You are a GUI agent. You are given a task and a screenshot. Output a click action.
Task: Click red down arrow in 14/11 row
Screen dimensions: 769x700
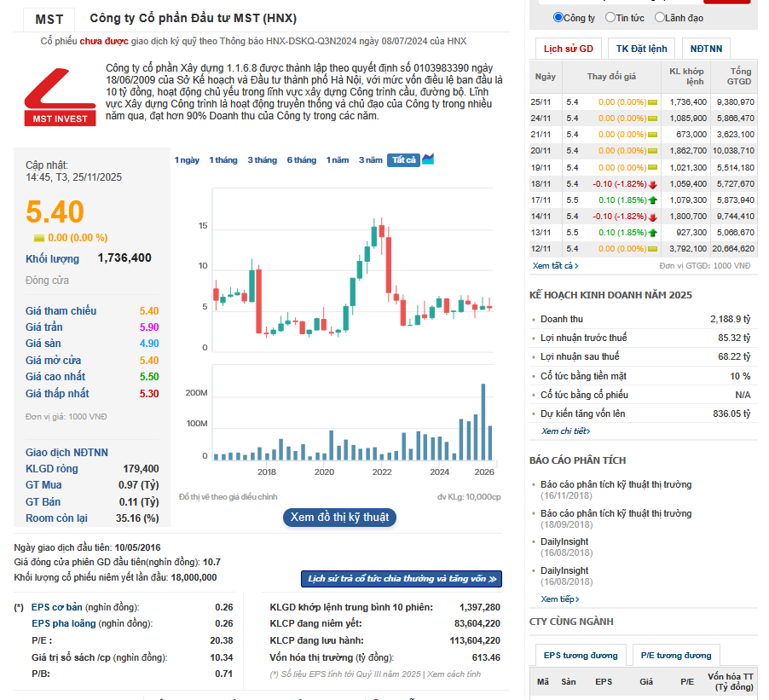point(653,217)
